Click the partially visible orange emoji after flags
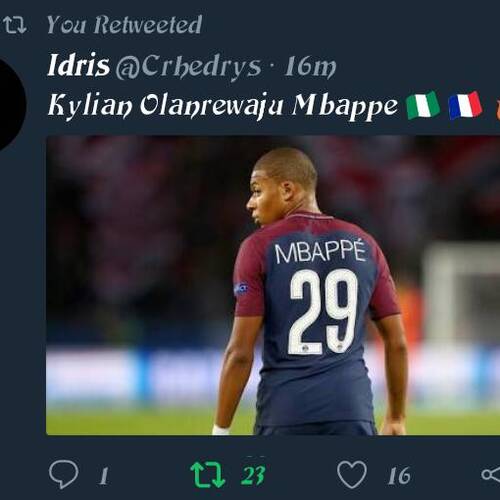500x500 pixels. (497, 109)
